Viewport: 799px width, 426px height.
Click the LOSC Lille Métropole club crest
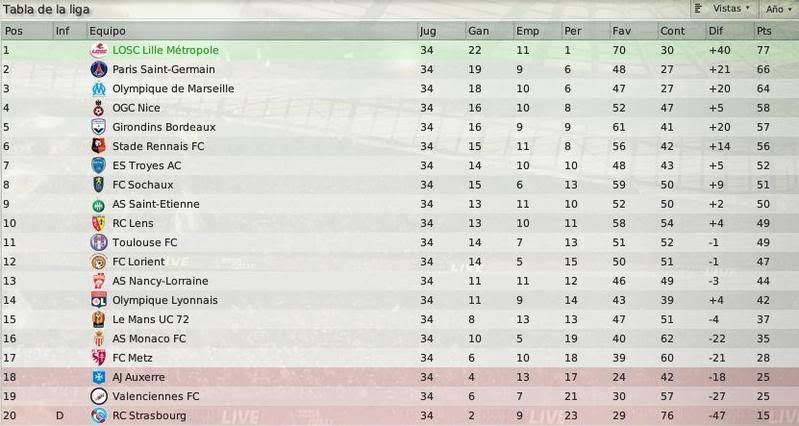click(x=98, y=50)
